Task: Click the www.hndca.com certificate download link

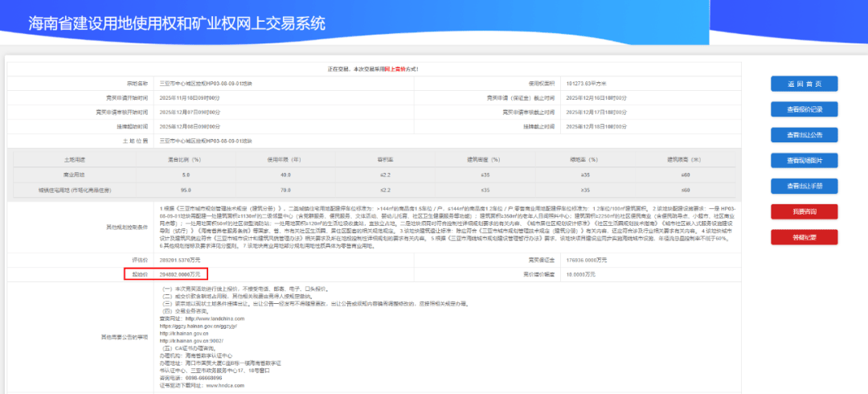Action: [225, 385]
